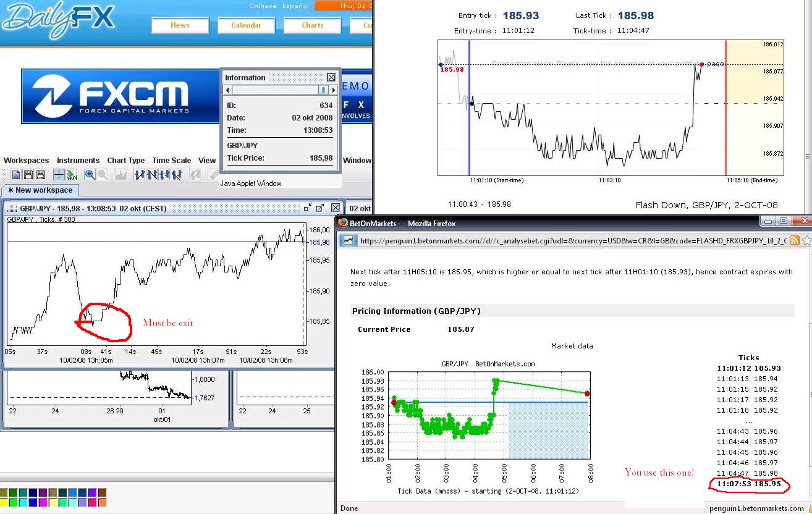The width and height of the screenshot is (812, 514).
Task: Select the third blue chart-type icon
Action: pos(164,175)
